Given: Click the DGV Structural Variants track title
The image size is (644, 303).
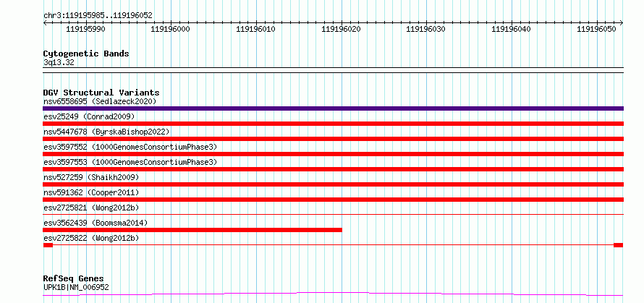Looking at the screenshot, I should (x=101, y=93).
